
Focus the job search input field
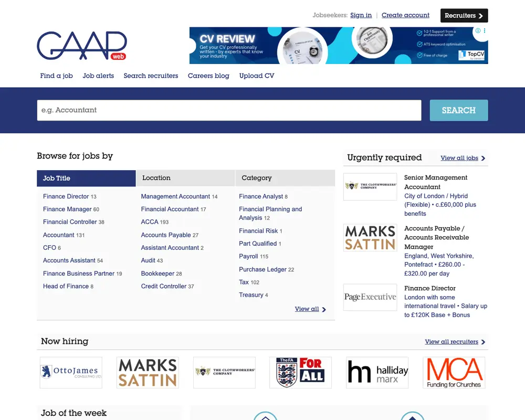(x=229, y=110)
